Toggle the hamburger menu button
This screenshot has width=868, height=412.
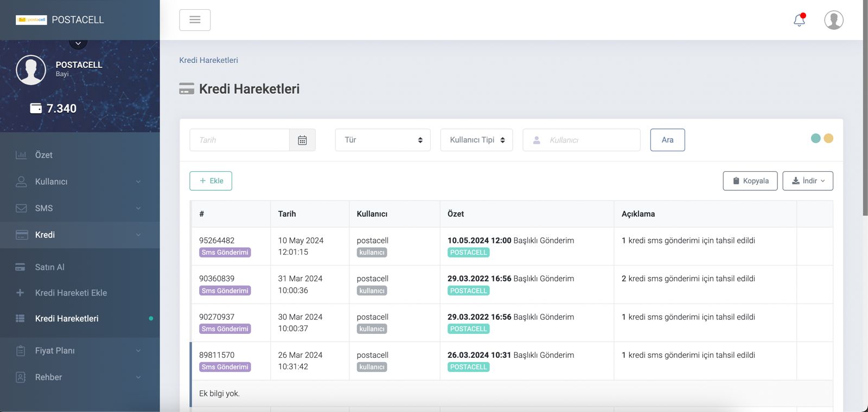point(195,20)
